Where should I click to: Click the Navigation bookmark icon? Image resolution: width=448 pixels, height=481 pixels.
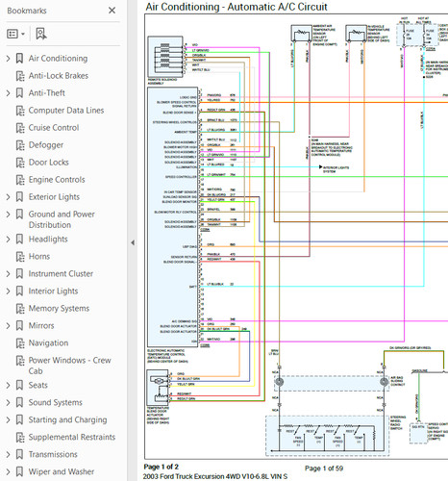[20, 343]
